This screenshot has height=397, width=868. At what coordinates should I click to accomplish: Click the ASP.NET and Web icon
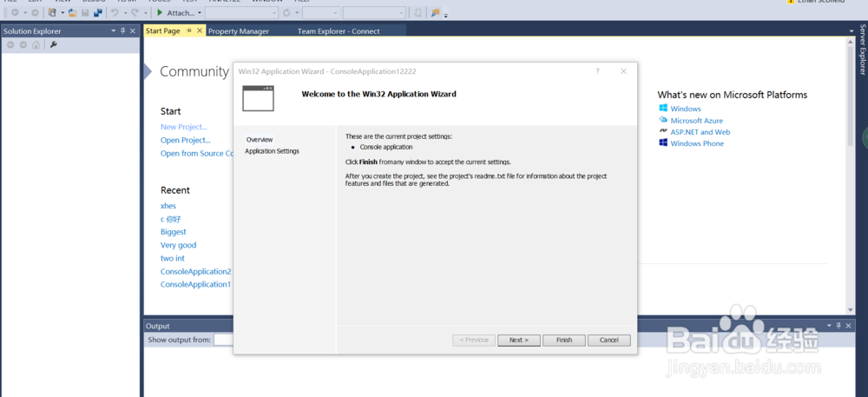point(663,132)
